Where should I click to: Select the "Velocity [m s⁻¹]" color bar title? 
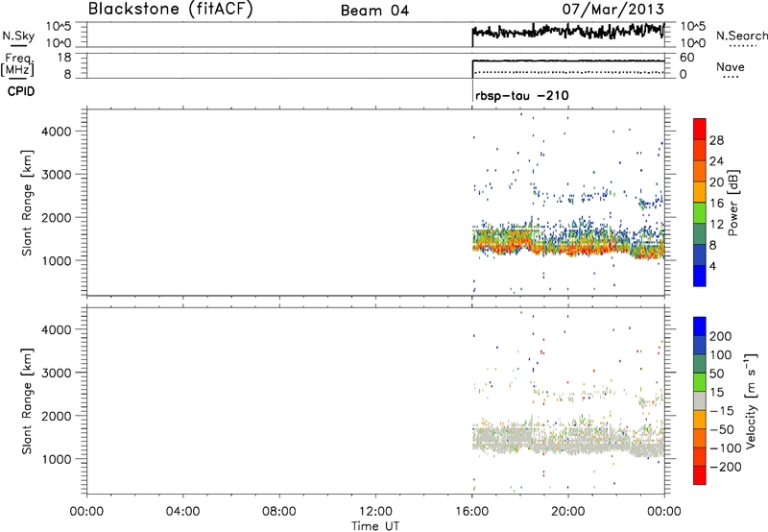(x=750, y=400)
